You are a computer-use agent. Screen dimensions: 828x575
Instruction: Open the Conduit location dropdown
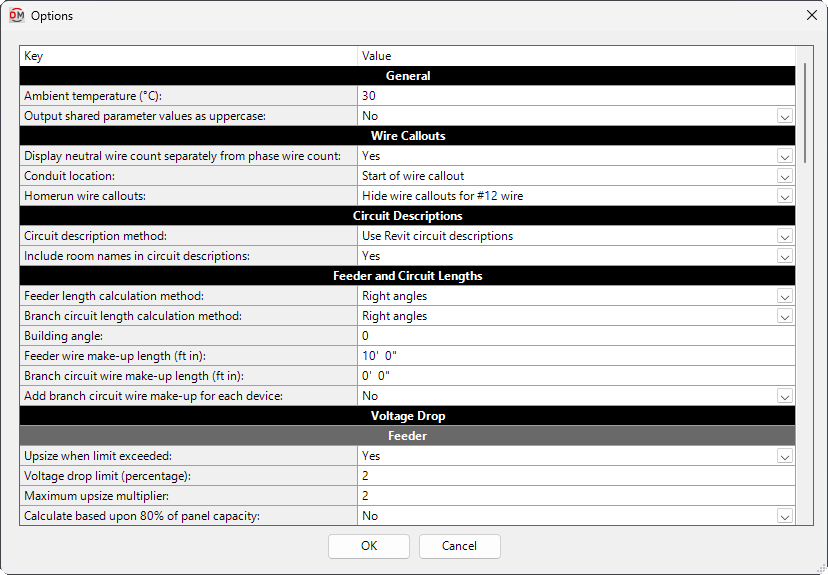785,176
